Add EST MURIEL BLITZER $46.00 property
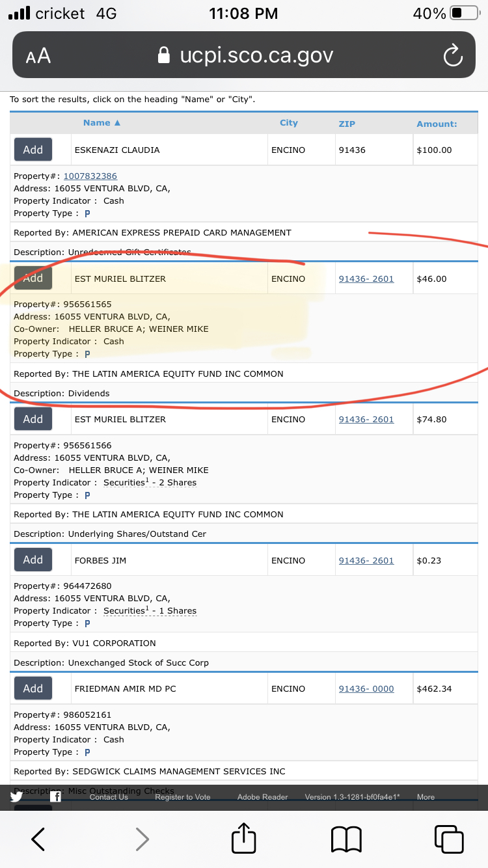488x868 pixels. [33, 278]
